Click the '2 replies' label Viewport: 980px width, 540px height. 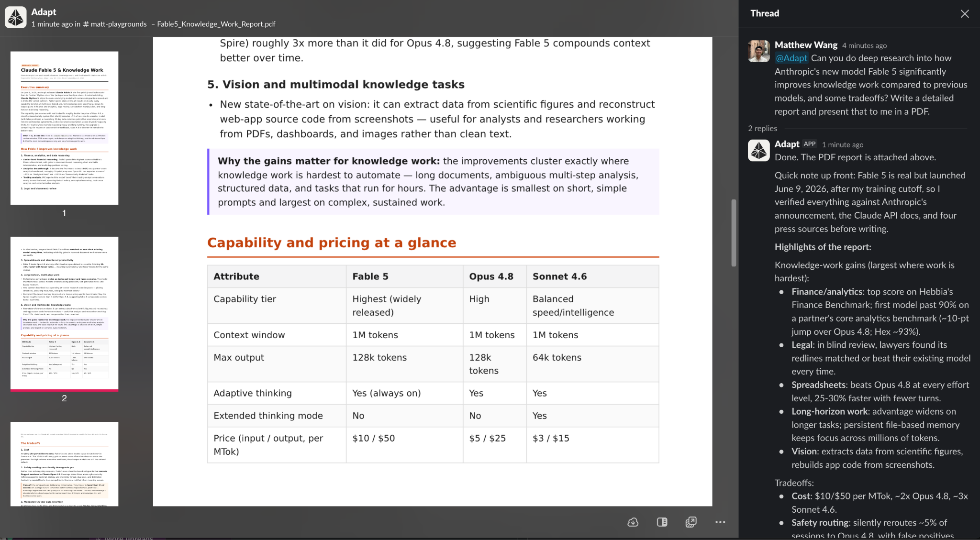[x=762, y=128]
